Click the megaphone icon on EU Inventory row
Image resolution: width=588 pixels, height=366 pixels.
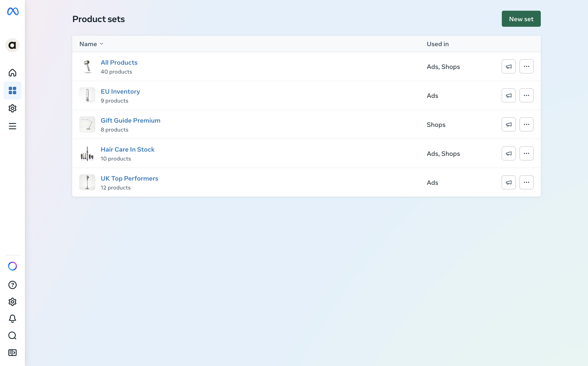509,95
